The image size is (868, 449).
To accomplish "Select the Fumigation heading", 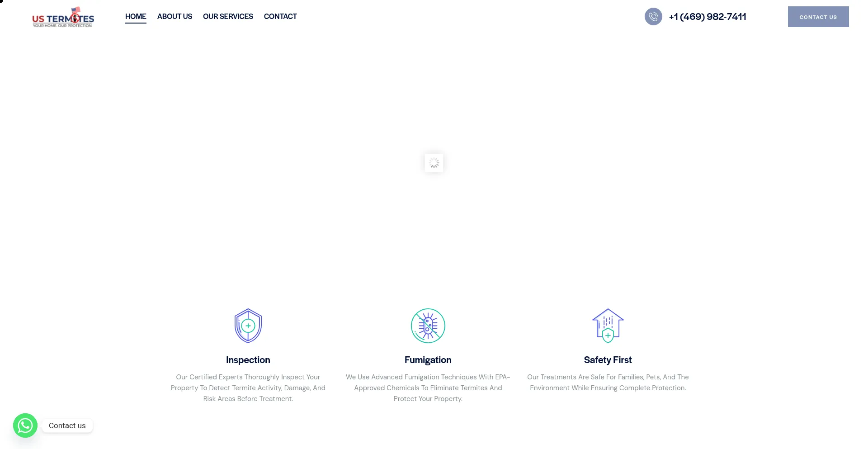I will coord(428,360).
